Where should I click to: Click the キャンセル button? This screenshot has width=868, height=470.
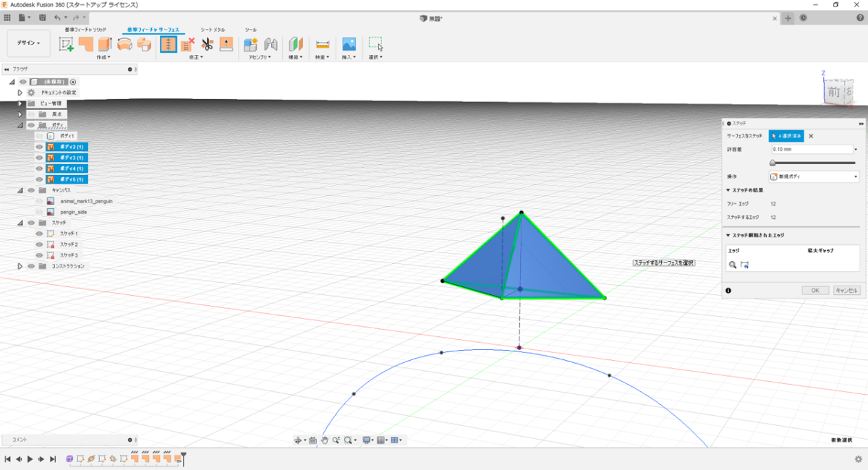pos(846,290)
